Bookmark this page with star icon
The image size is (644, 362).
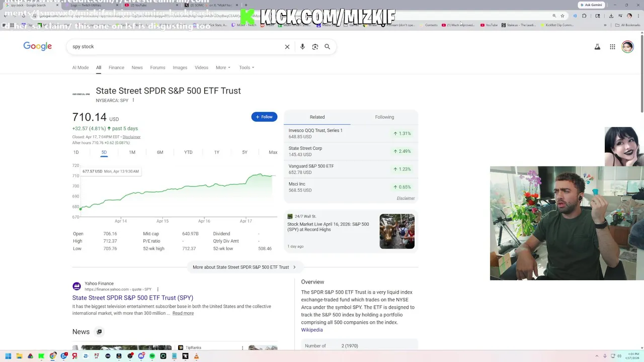(562, 16)
